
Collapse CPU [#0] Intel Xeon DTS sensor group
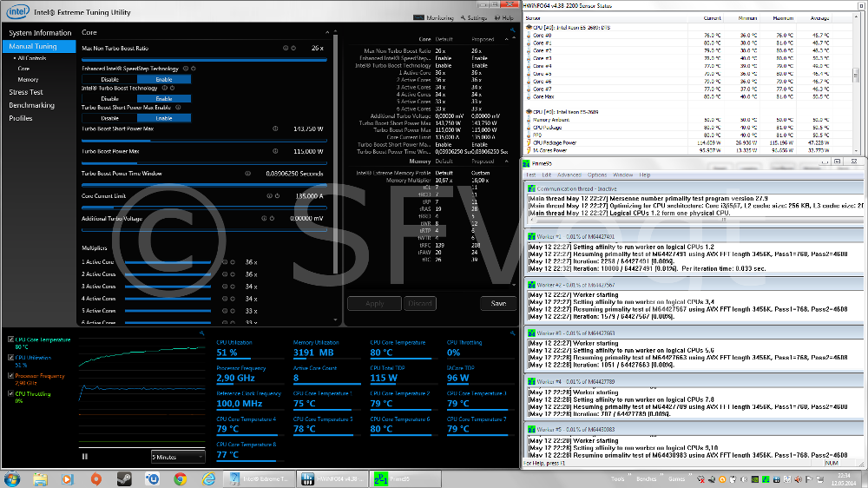(x=529, y=27)
